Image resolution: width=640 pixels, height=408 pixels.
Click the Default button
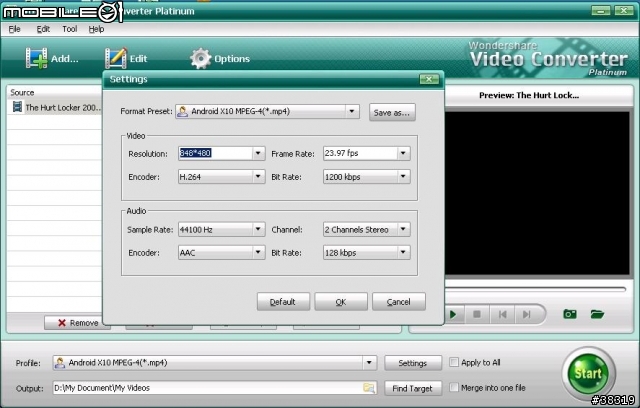tap(283, 302)
